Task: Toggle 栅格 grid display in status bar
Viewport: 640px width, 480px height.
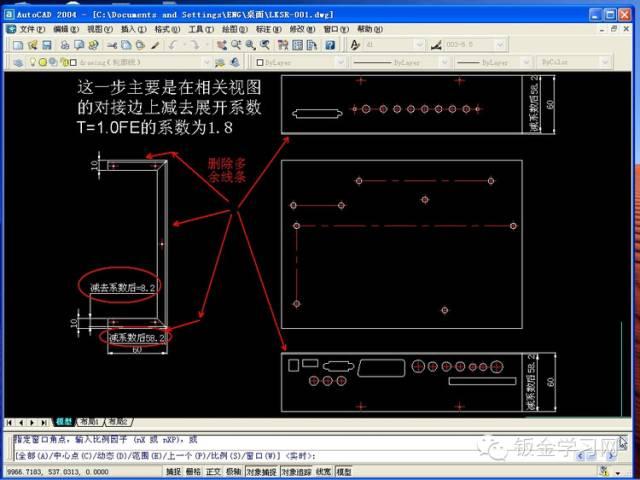Action: [193, 471]
